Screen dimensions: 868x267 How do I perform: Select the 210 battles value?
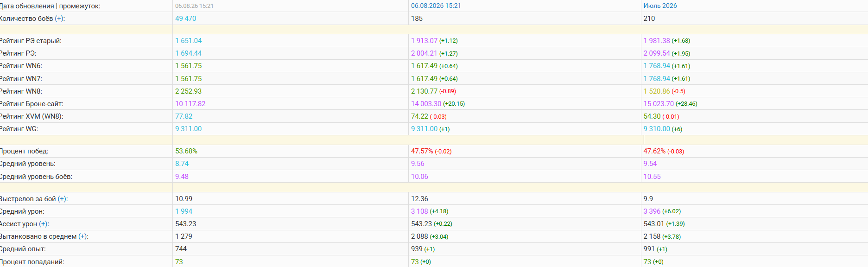649,19
